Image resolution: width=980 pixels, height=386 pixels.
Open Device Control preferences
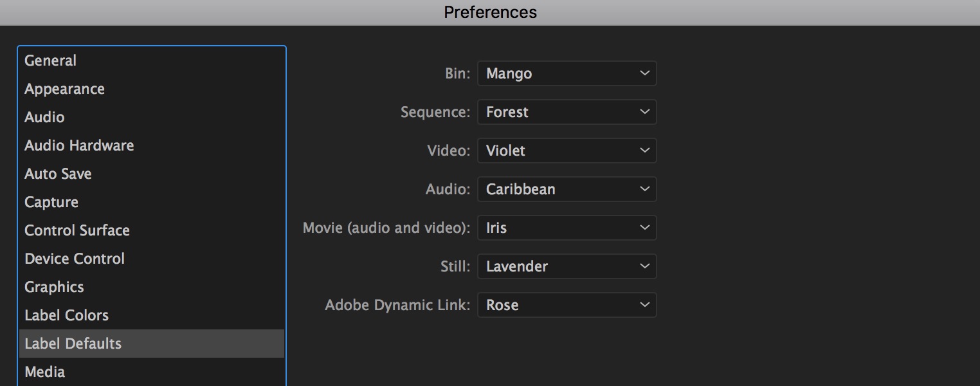point(152,259)
